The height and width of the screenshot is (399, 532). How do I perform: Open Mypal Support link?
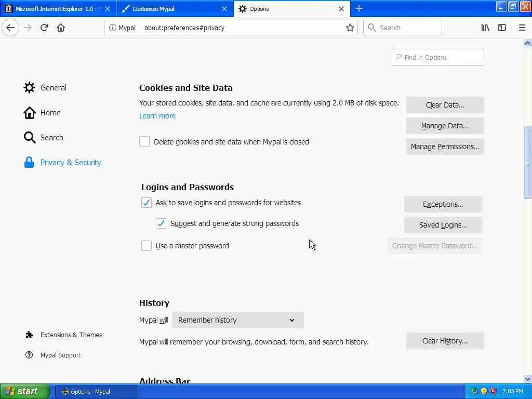(x=53, y=355)
